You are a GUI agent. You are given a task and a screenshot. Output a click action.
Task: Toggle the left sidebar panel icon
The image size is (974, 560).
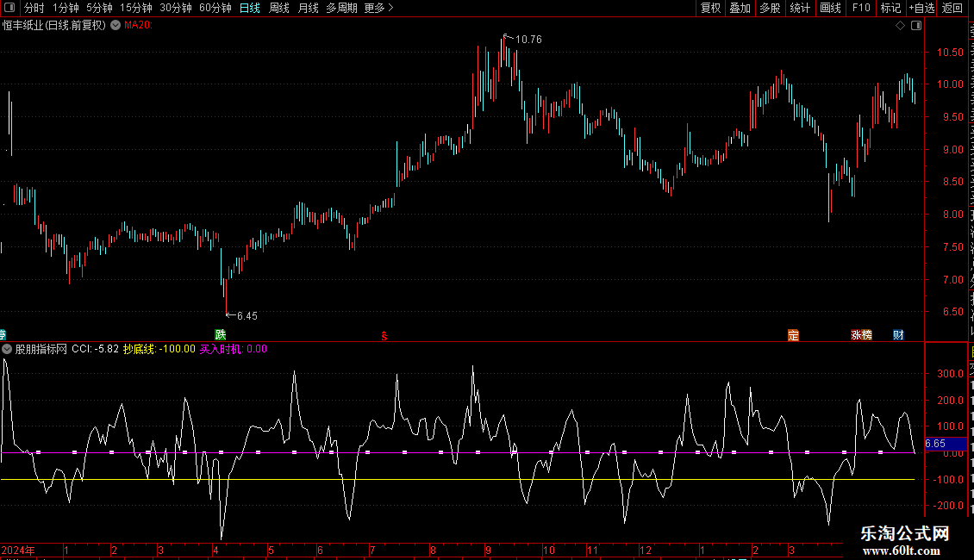9,8
